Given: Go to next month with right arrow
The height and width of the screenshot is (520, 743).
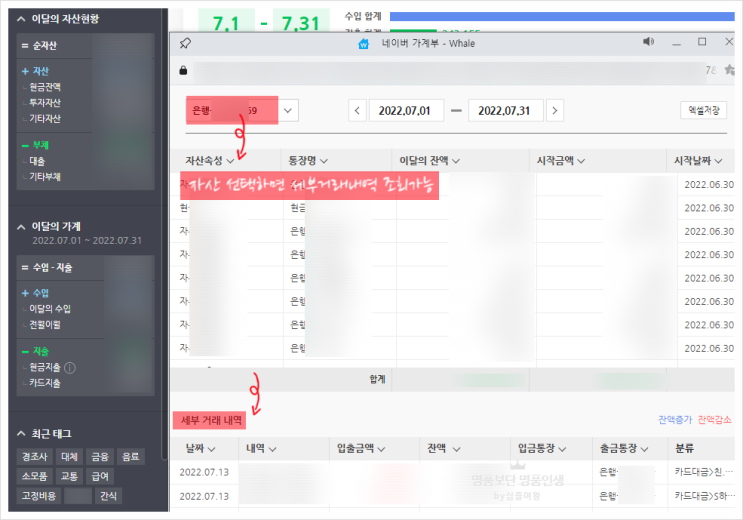Looking at the screenshot, I should [x=555, y=111].
